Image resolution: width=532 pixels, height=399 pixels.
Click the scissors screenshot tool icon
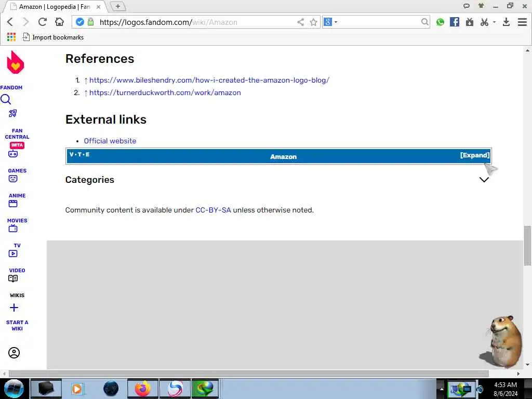[484, 22]
